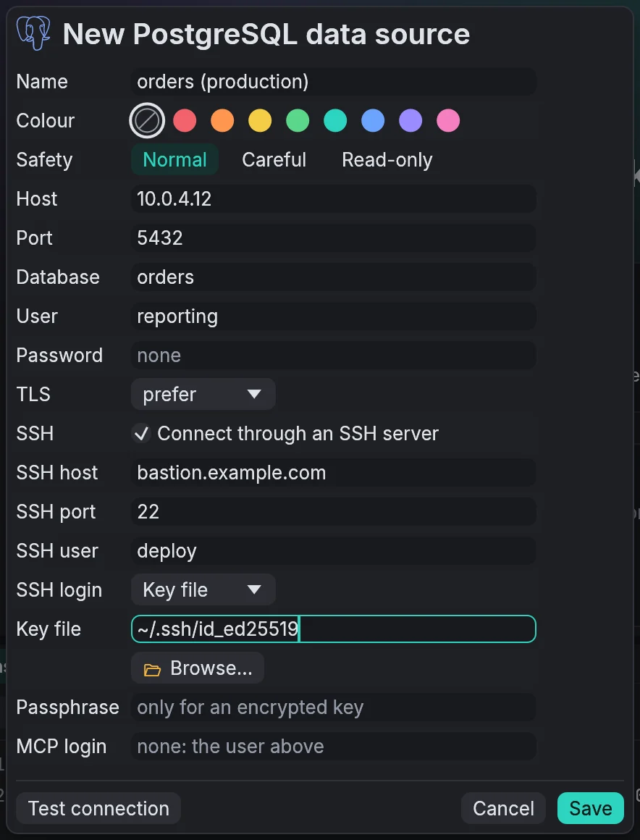Viewport: 640px width, 840px height.
Task: Open the SSH login Key file dropdown
Action: pyautogui.click(x=203, y=590)
